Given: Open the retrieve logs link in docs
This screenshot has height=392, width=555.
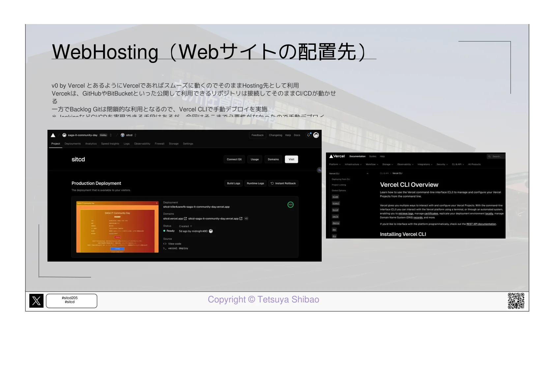Looking at the screenshot, I should coord(406,213).
